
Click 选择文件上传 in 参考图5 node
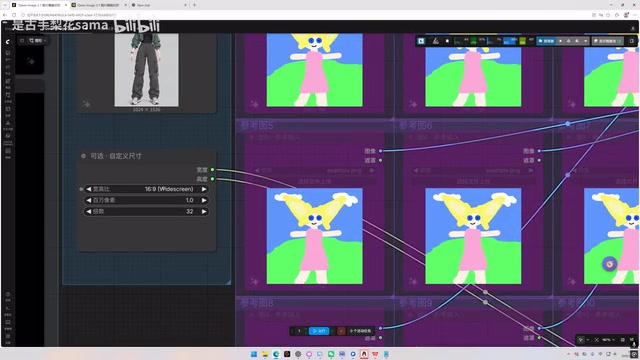coord(314,181)
